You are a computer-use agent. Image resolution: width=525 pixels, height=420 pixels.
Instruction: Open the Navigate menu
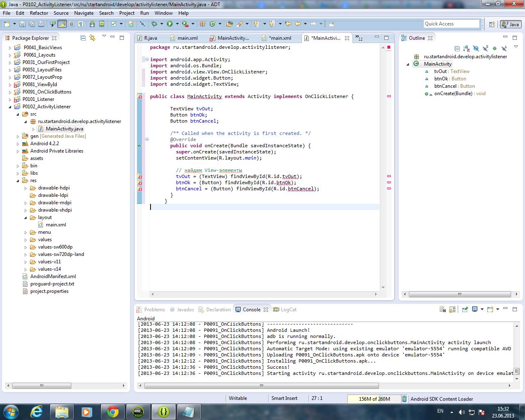click(x=84, y=13)
